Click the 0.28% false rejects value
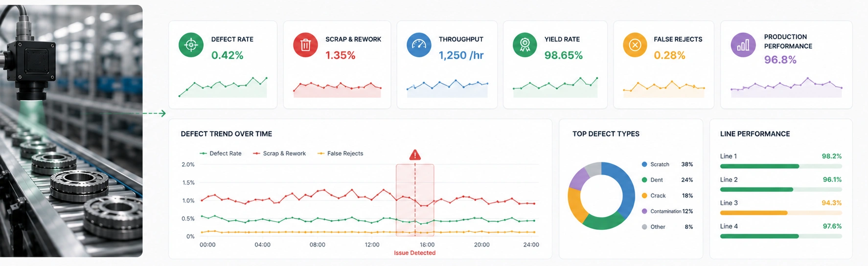 669,55
